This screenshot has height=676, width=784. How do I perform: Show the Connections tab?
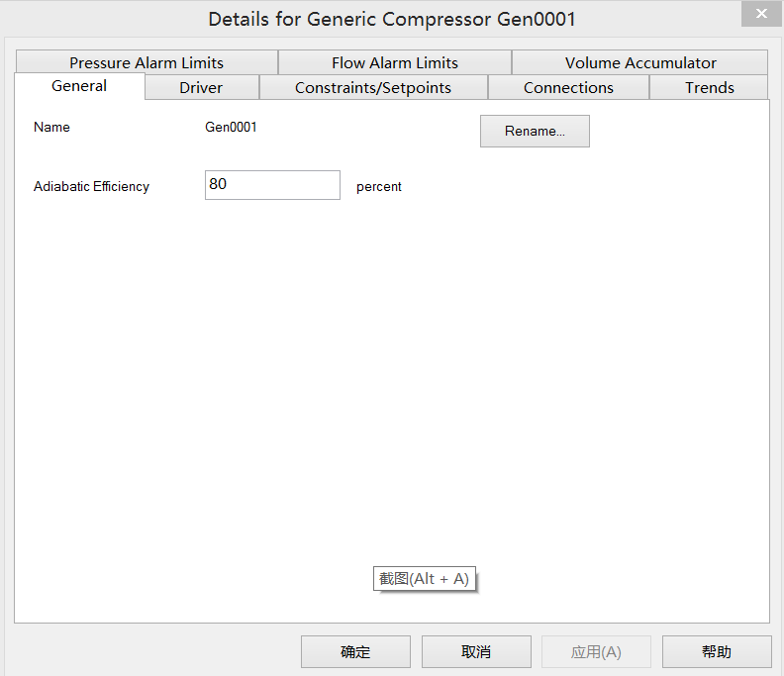[x=568, y=88]
